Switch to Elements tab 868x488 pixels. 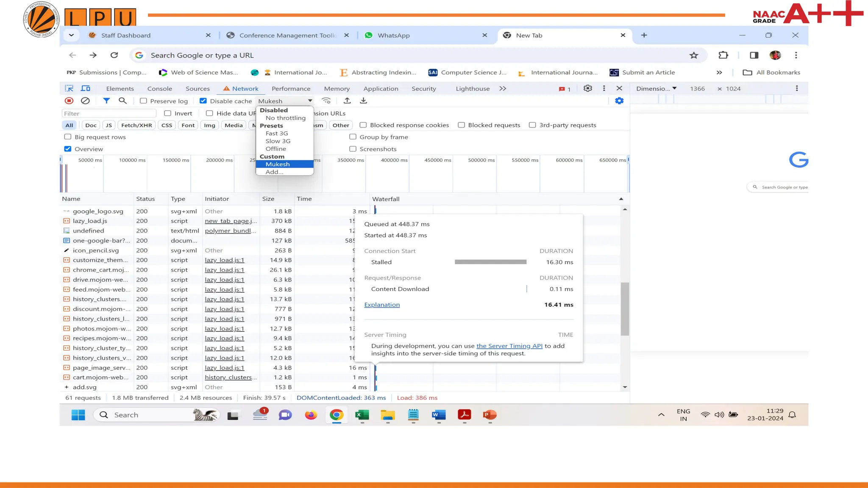120,89
